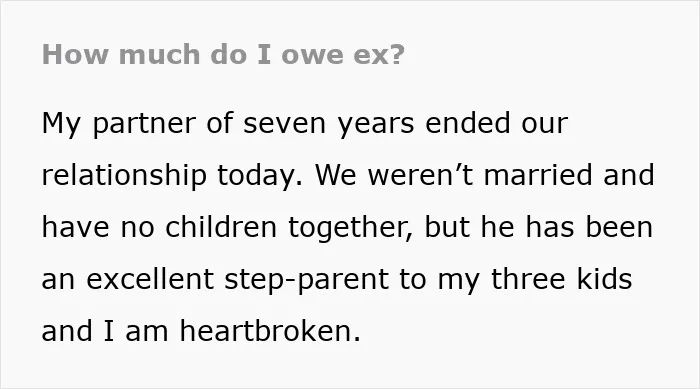Select the word "children" in the third line
This screenshot has height=389, width=700.
pyautogui.click(x=221, y=226)
